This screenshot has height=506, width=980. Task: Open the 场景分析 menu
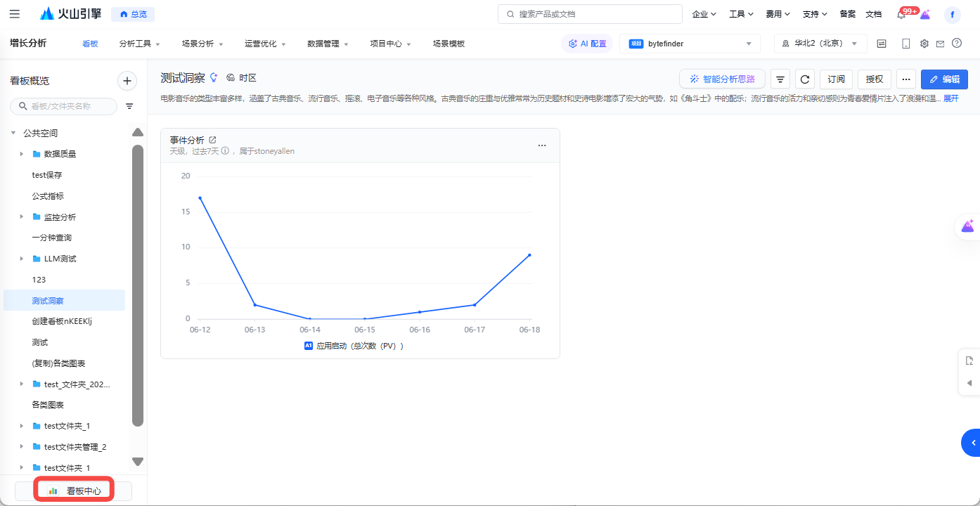click(202, 44)
